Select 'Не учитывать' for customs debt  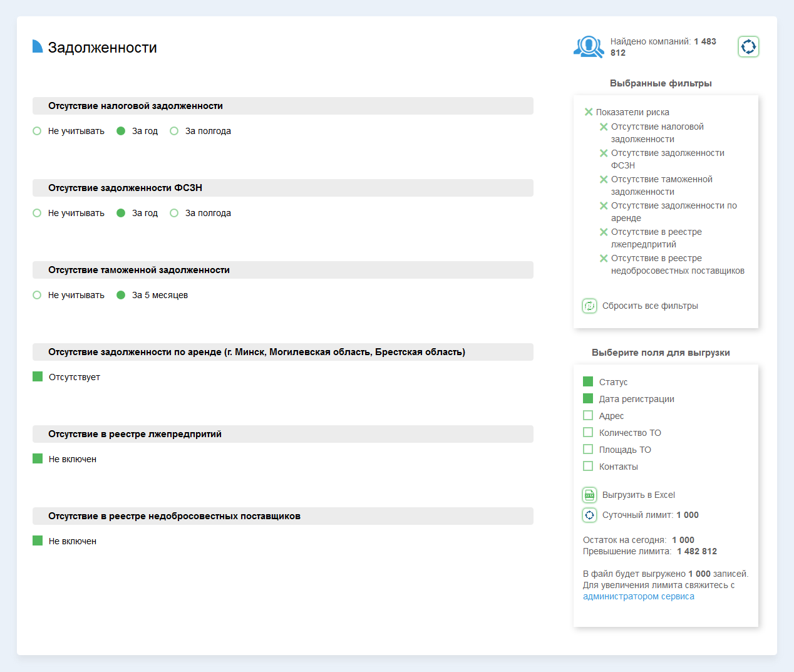(x=37, y=295)
